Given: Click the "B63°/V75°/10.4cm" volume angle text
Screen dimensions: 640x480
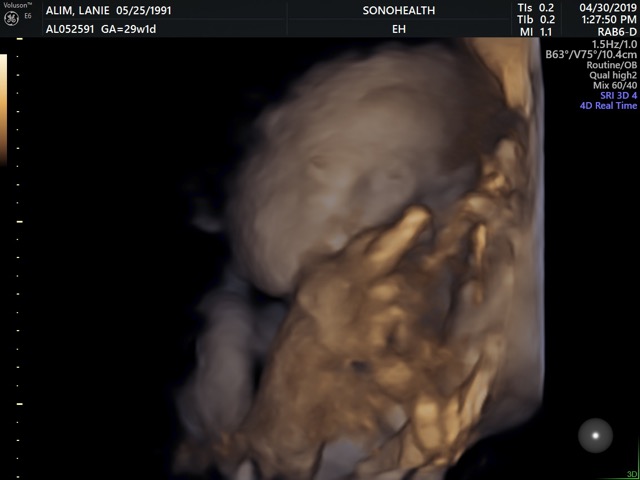Looking at the screenshot, I should [x=591, y=54].
